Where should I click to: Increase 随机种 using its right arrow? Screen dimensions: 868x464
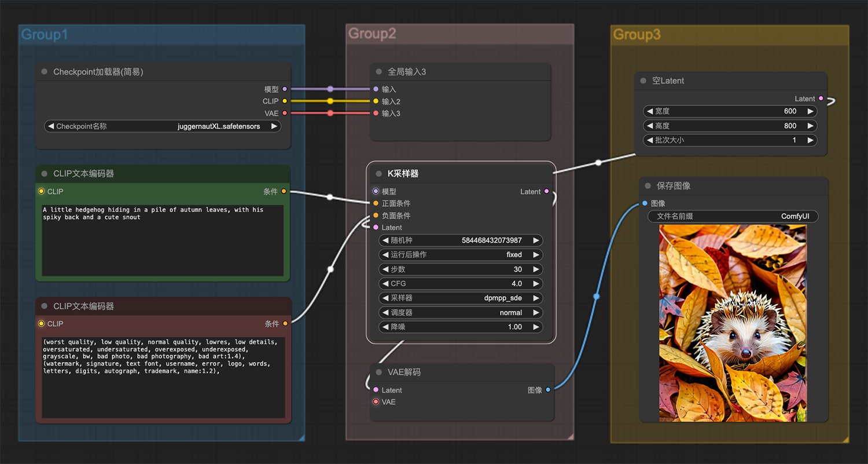(x=536, y=240)
